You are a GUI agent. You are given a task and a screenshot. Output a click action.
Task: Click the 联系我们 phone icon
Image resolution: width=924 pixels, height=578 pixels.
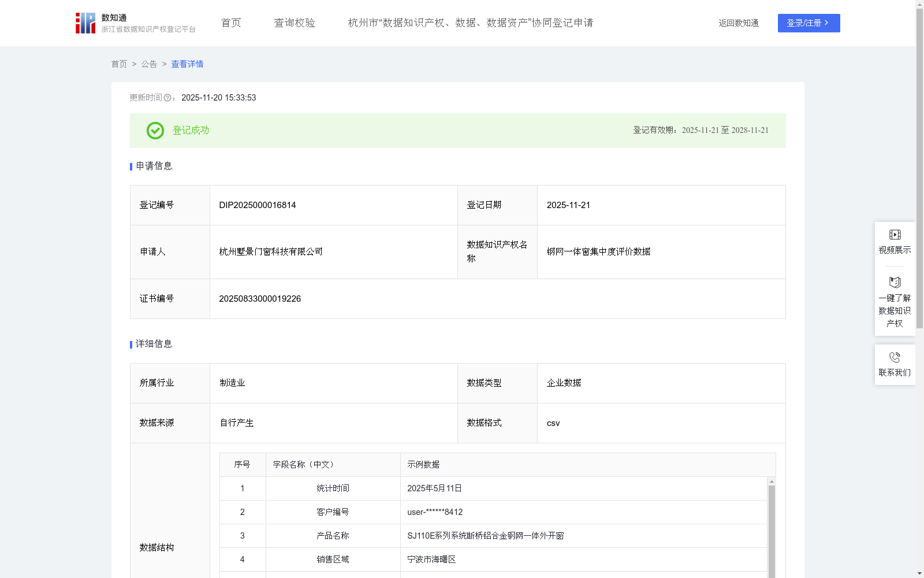pyautogui.click(x=894, y=357)
